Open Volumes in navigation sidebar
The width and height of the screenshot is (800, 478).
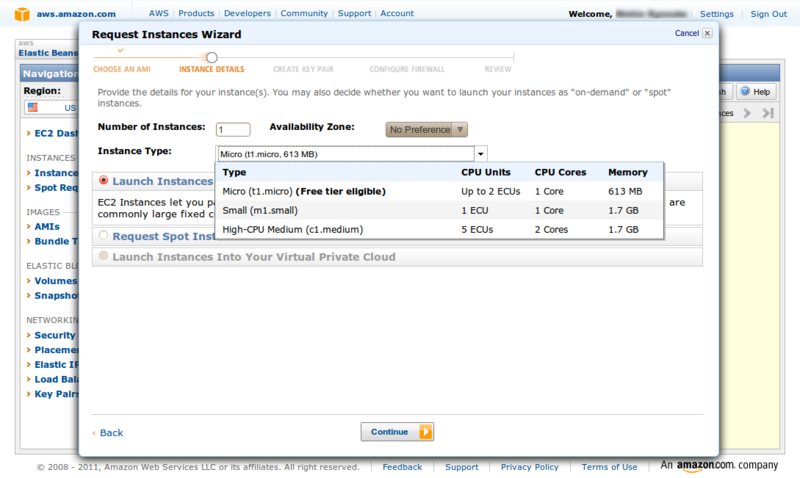pos(56,281)
